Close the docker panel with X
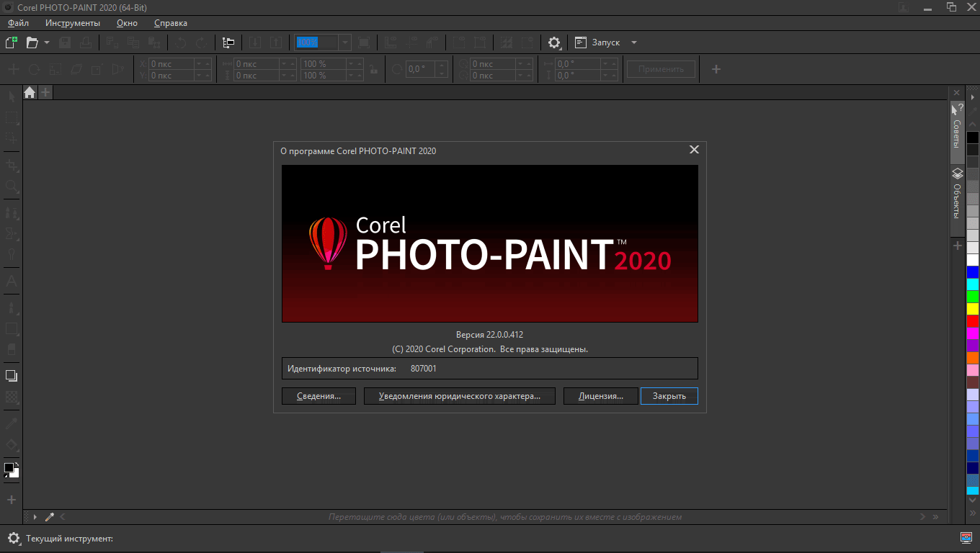The width and height of the screenshot is (980, 553). tap(957, 93)
